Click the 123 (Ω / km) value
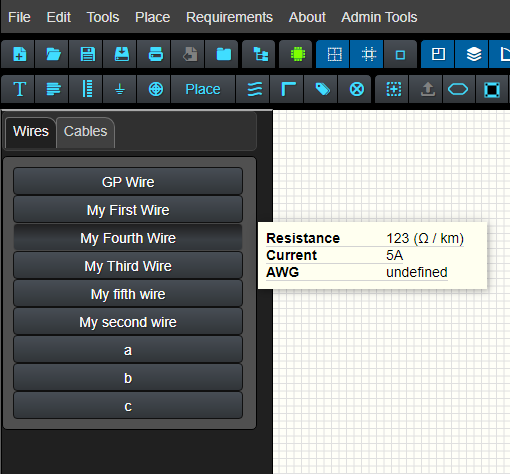510x474 pixels. pyautogui.click(x=425, y=238)
